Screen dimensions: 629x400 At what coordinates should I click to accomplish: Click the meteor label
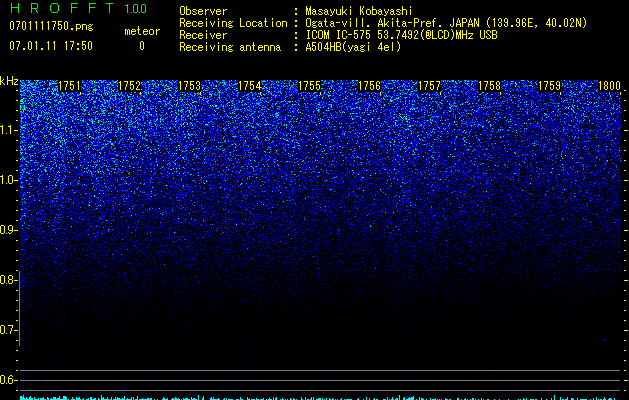142,31
